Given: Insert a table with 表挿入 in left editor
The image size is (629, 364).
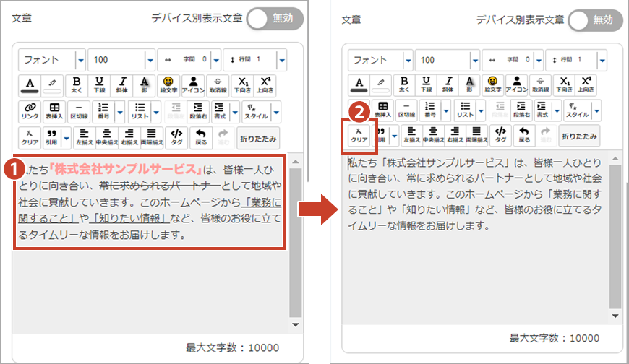Looking at the screenshot, I should 54,110.
